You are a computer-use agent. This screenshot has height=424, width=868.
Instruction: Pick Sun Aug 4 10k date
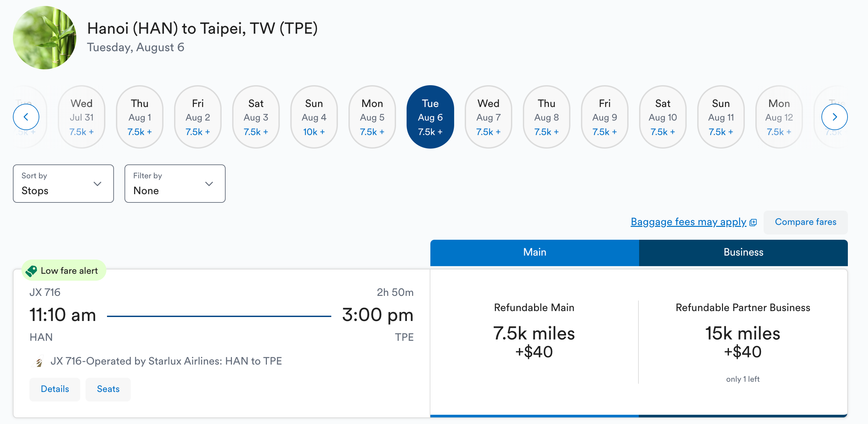pyautogui.click(x=314, y=117)
